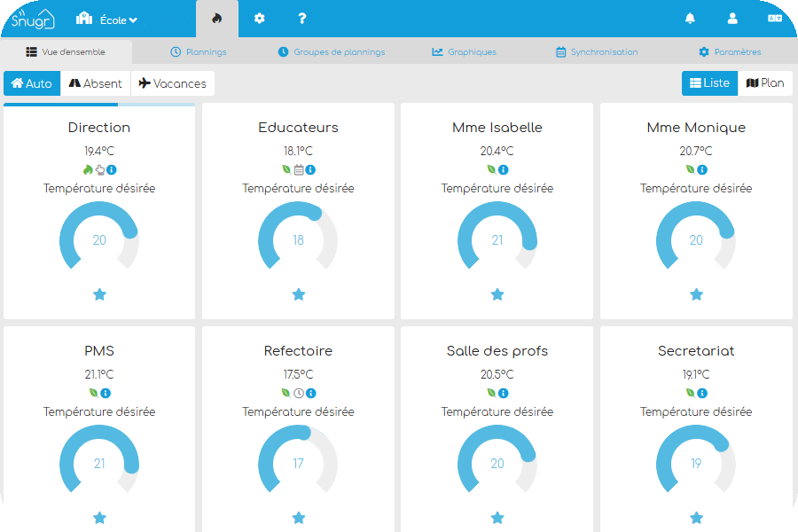Select the Auto mode button
The height and width of the screenshot is (532, 798).
(32, 83)
